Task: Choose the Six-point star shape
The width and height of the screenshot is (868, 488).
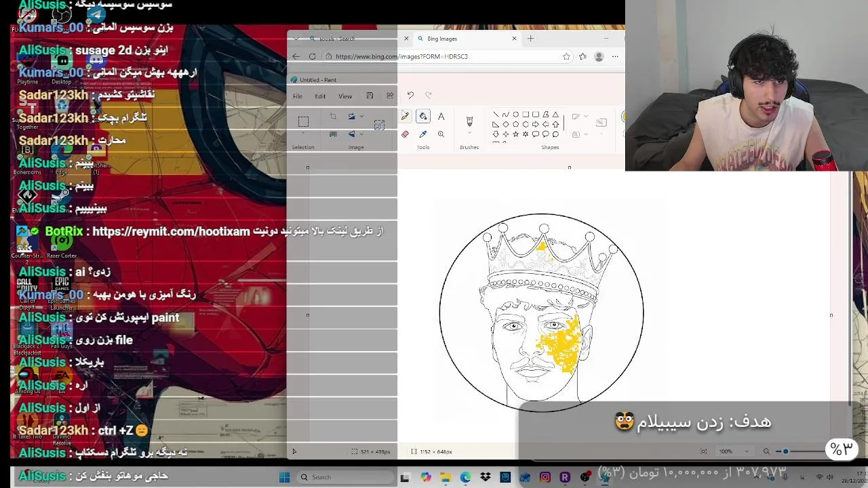Action: pyautogui.click(x=526, y=134)
